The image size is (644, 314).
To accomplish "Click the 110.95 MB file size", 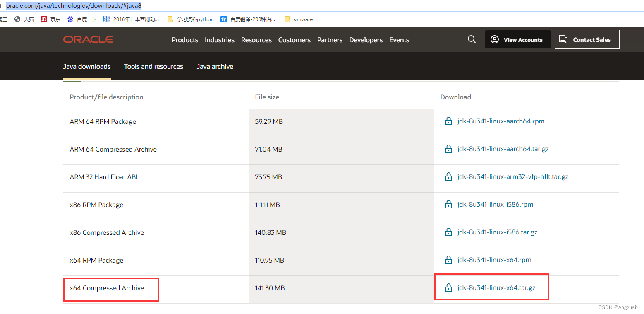I will 270,261.
